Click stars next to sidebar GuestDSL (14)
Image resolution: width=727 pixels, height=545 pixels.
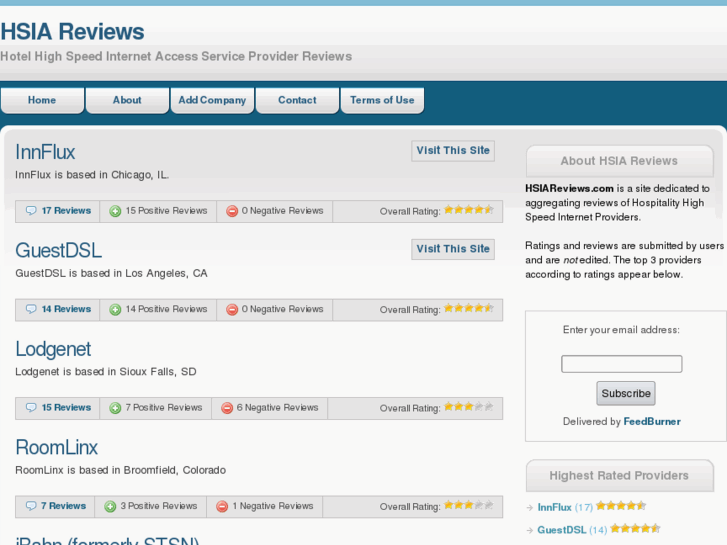pyautogui.click(x=635, y=528)
